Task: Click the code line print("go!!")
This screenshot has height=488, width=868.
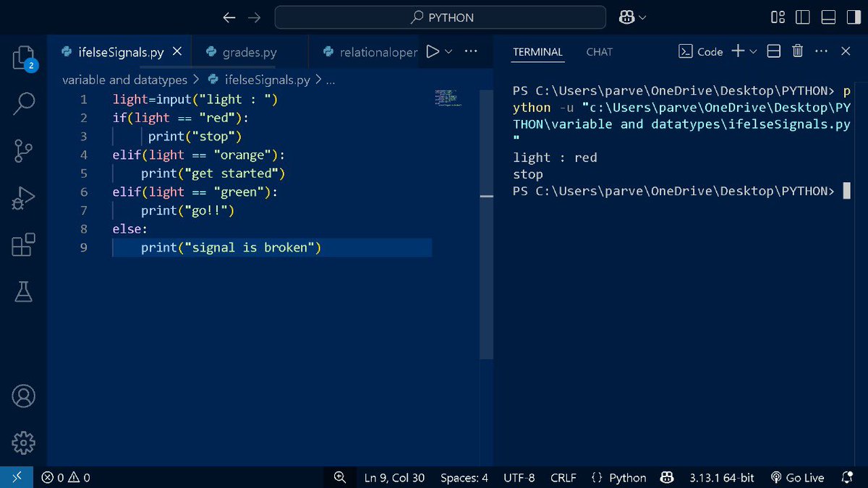Action: [188, 210]
